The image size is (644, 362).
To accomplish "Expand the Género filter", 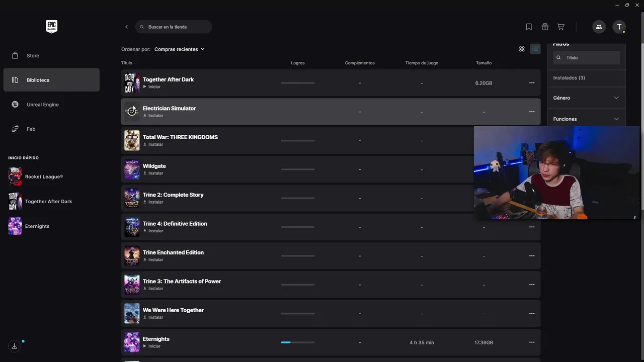I will [586, 98].
